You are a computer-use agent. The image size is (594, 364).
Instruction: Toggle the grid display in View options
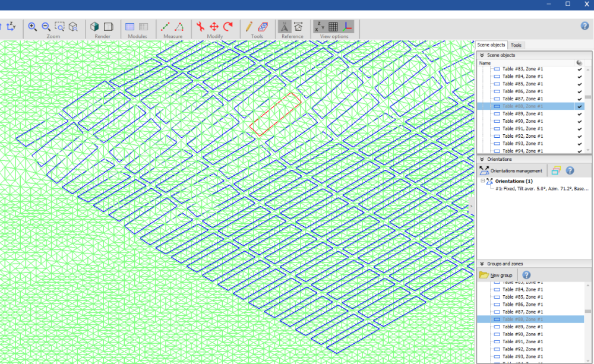coord(333,27)
